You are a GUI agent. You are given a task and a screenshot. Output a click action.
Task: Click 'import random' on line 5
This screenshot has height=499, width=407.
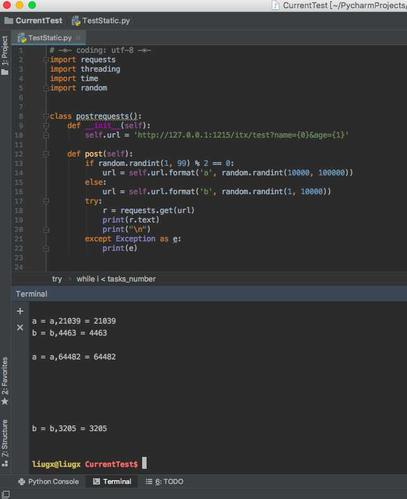click(78, 88)
